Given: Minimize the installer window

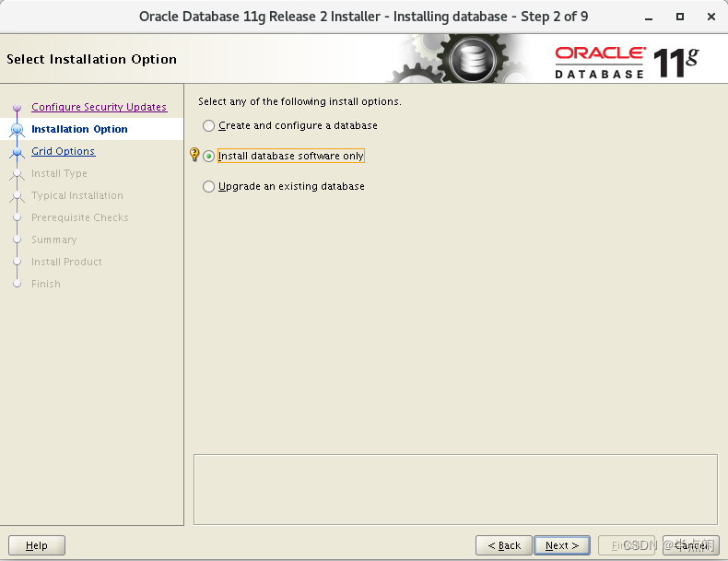Looking at the screenshot, I should click(649, 18).
